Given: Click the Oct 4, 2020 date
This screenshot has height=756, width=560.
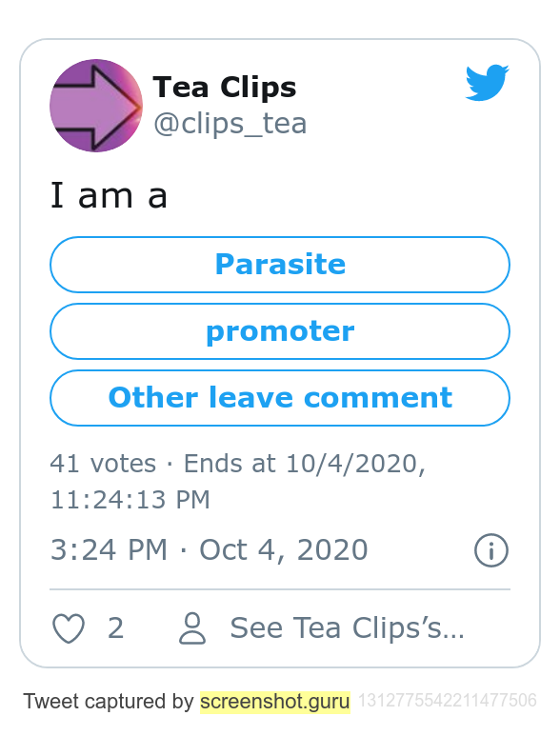Looking at the screenshot, I should pos(284,550).
